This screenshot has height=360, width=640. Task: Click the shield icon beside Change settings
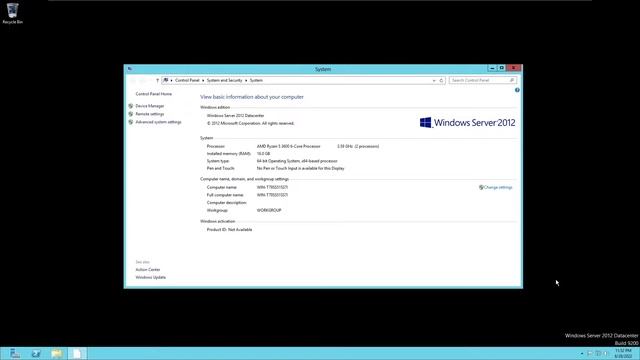pos(481,187)
